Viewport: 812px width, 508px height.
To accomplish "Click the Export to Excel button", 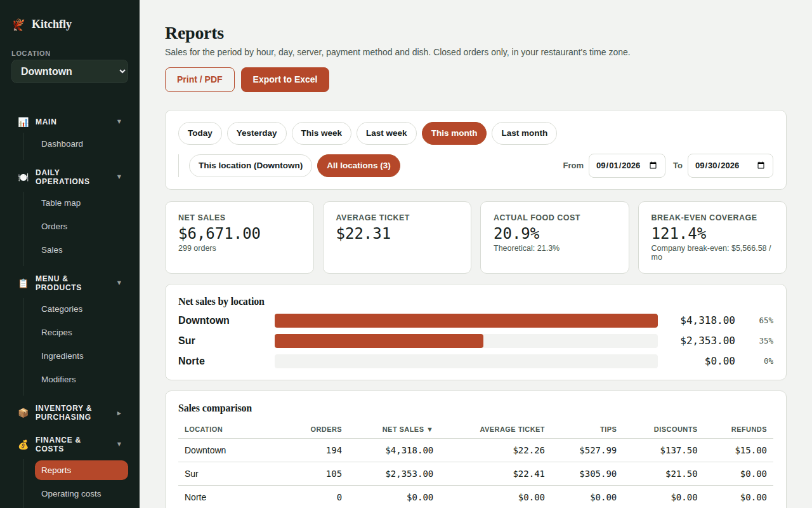I will click(x=285, y=79).
